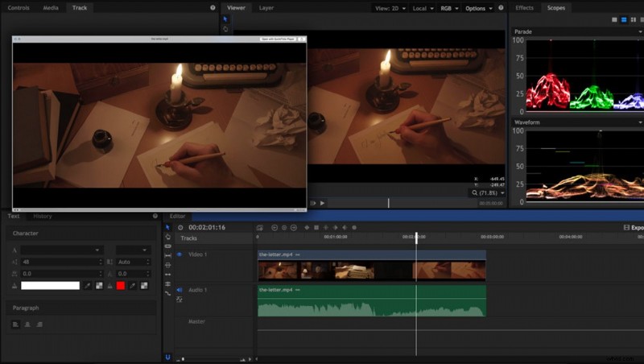The width and height of the screenshot is (644, 364).
Task: Switch to Controls tab
Action: (19, 7)
